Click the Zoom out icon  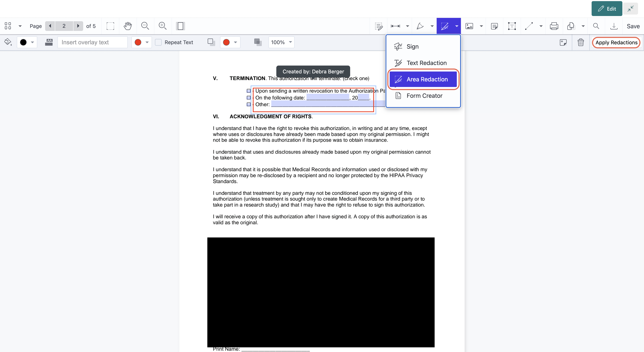(x=145, y=26)
